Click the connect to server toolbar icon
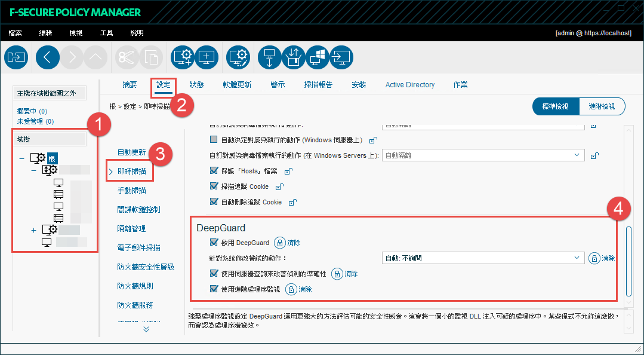This screenshot has height=355, width=644. (x=16, y=57)
